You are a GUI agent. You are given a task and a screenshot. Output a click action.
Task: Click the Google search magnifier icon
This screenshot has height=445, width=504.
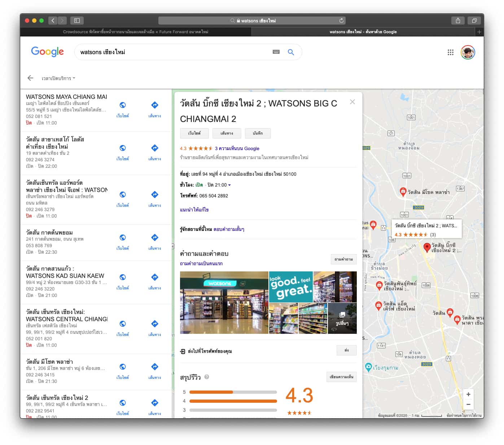pyautogui.click(x=291, y=52)
